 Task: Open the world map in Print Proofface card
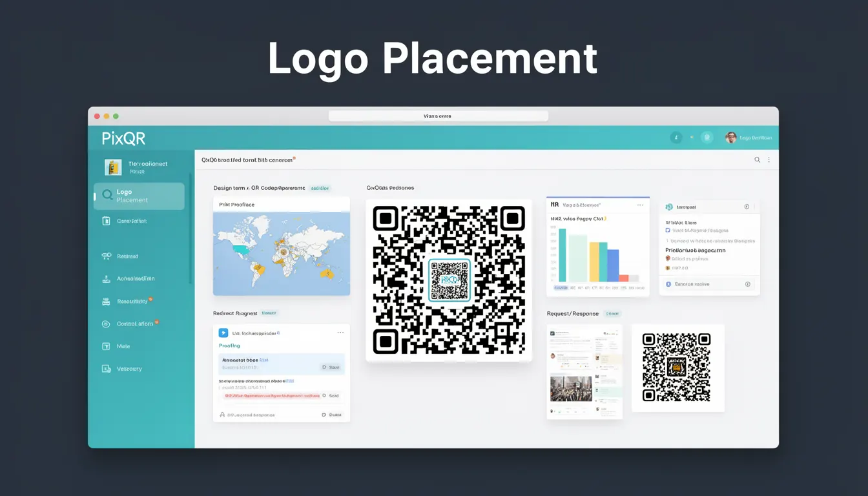click(282, 254)
